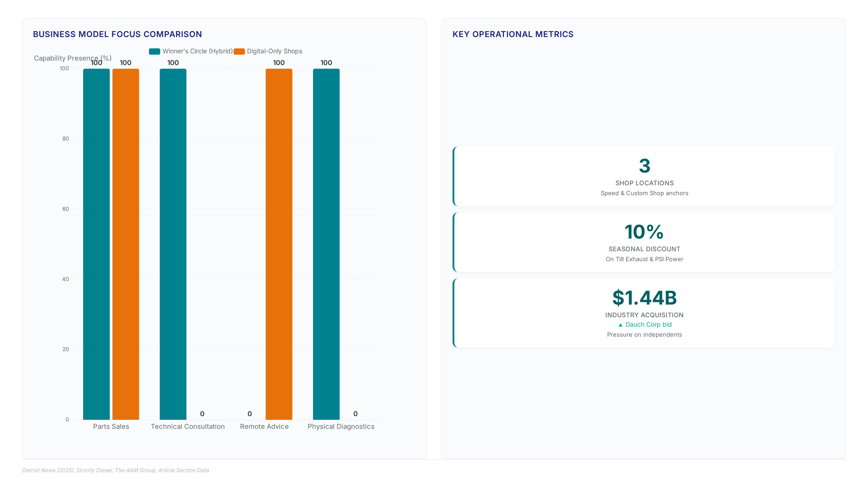Click the $1.44B acquisition figure
The width and height of the screenshot is (868, 488).
[x=645, y=298]
